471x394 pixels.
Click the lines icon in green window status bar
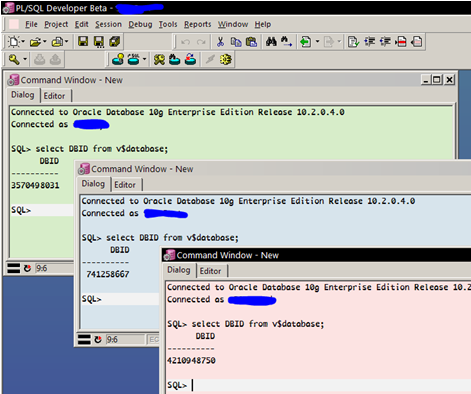14,268
